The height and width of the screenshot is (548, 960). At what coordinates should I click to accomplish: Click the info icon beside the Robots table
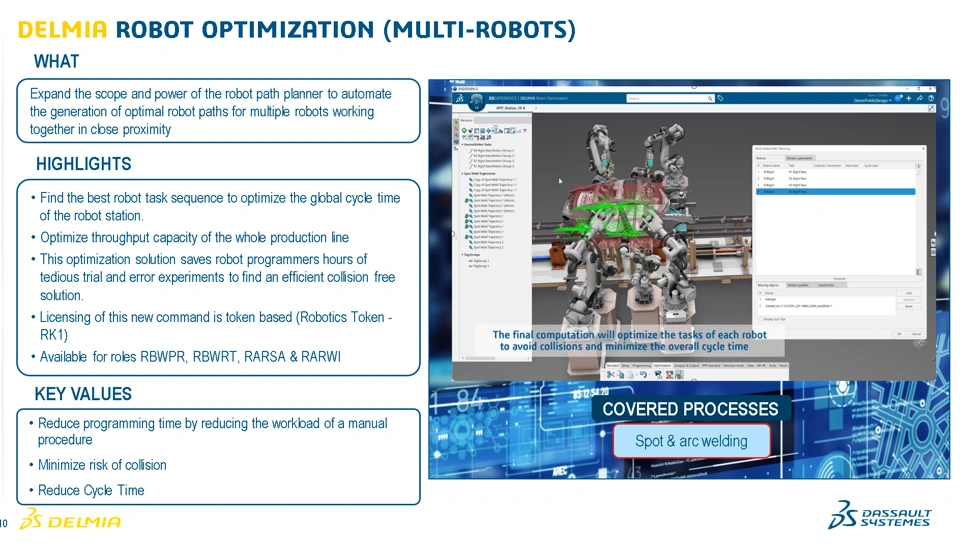pyautogui.click(x=918, y=166)
